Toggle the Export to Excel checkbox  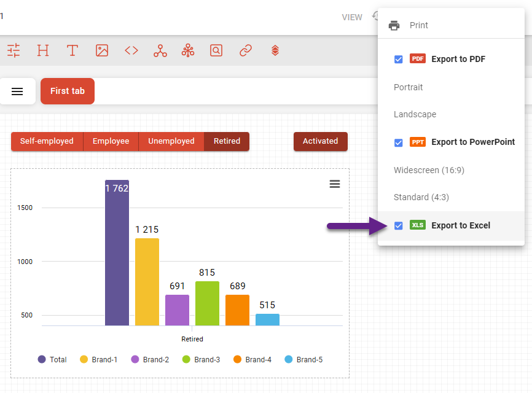[x=399, y=225]
